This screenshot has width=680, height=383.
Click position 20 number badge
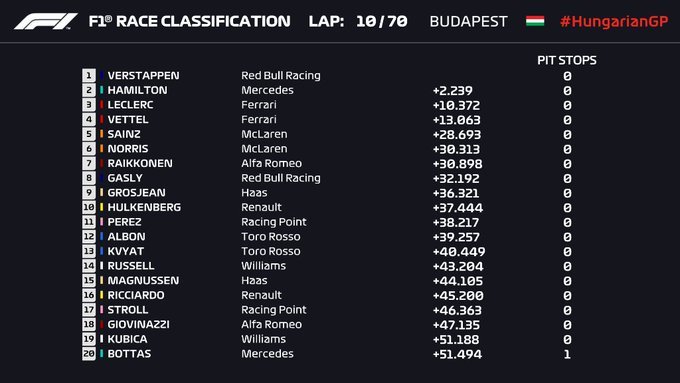88,354
